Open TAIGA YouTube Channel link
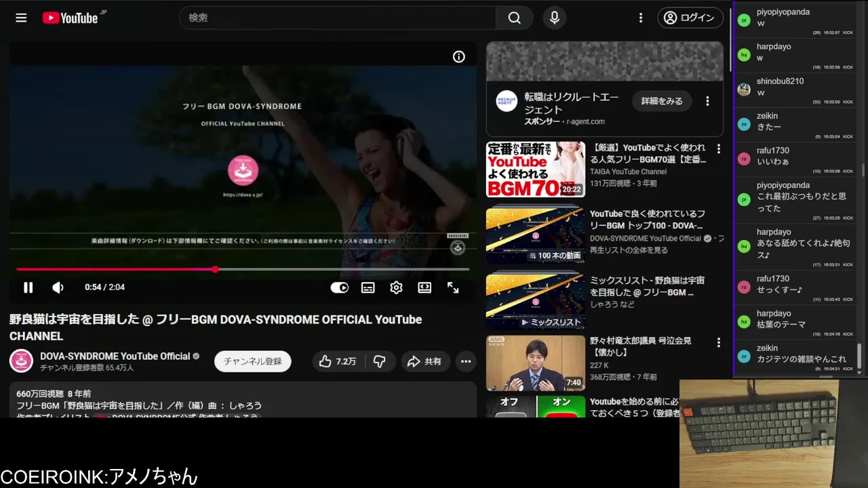Screen dimensions: 868x488 coord(628,172)
